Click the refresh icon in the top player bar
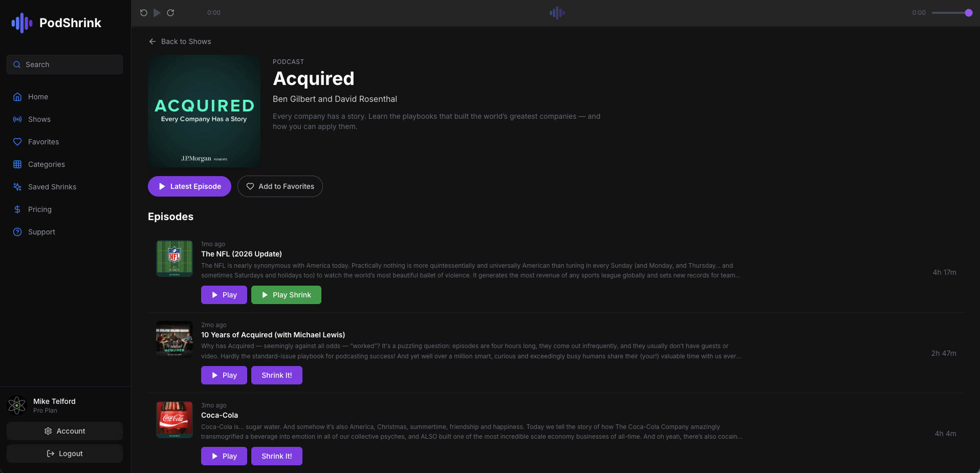 [170, 12]
